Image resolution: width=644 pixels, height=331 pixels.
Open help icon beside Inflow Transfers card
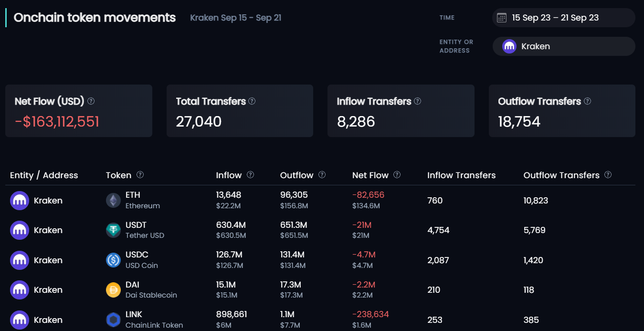[418, 101]
